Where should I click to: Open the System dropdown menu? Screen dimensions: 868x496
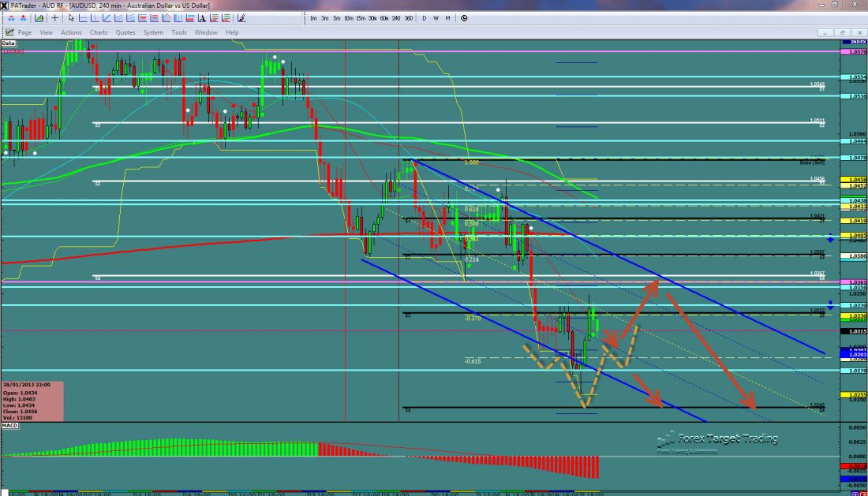point(153,32)
